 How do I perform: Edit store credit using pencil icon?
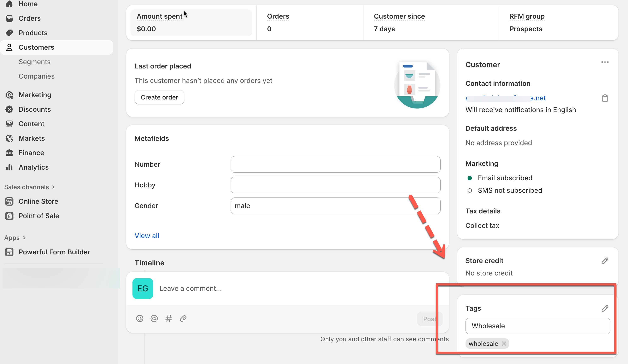pyautogui.click(x=605, y=261)
